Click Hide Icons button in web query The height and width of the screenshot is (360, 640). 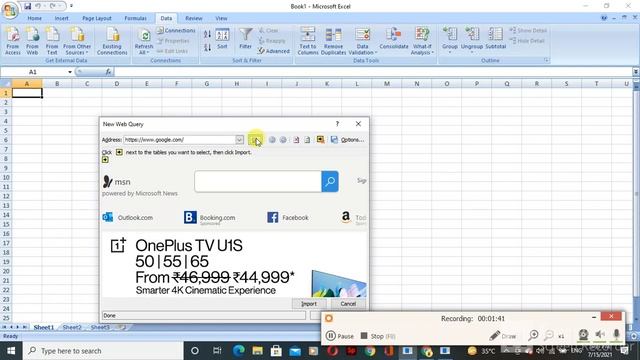321,140
